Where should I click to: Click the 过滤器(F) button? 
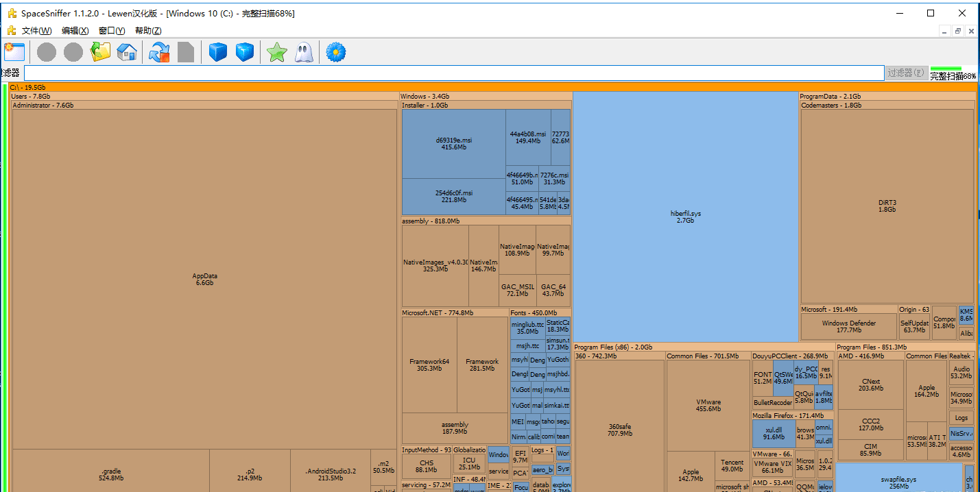[x=905, y=73]
